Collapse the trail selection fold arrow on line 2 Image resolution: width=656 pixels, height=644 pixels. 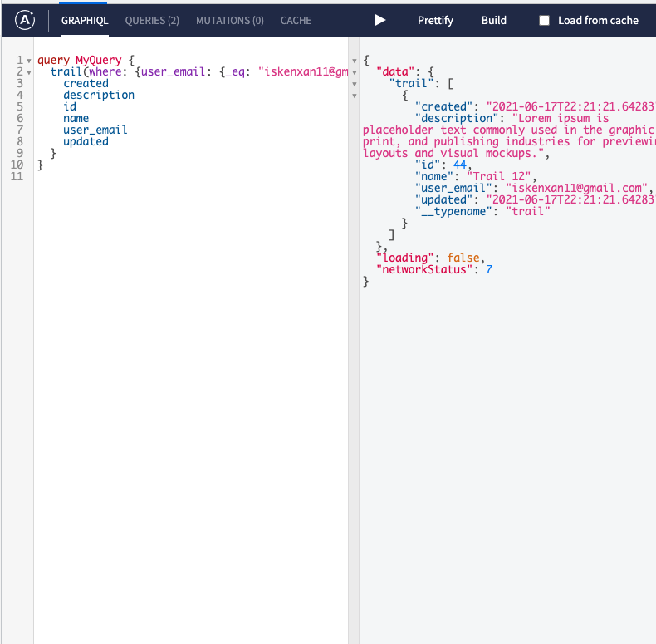30,72
